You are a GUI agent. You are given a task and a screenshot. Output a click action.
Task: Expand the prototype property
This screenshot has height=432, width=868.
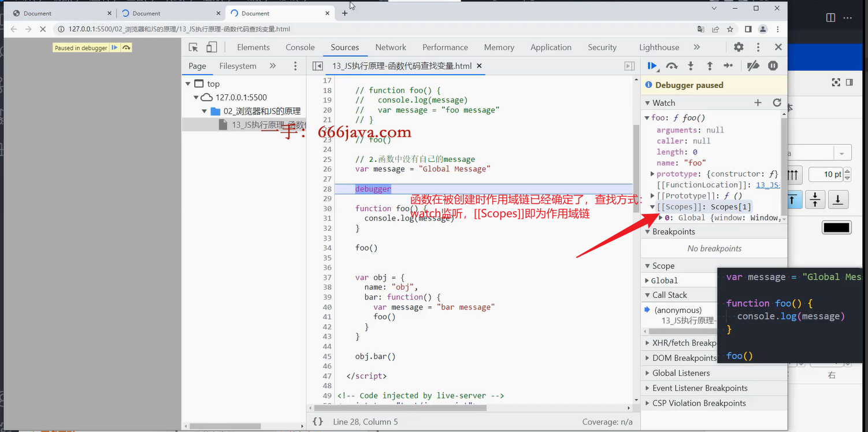tap(652, 174)
